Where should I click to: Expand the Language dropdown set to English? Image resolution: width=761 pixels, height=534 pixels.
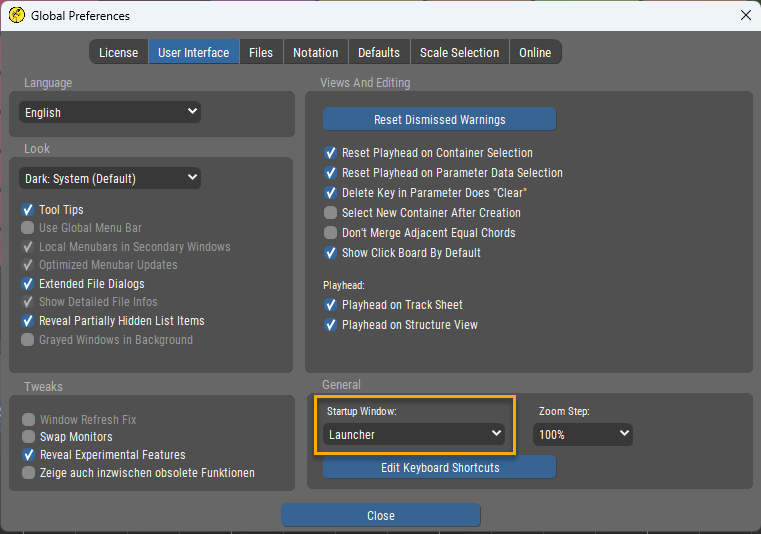tap(110, 112)
